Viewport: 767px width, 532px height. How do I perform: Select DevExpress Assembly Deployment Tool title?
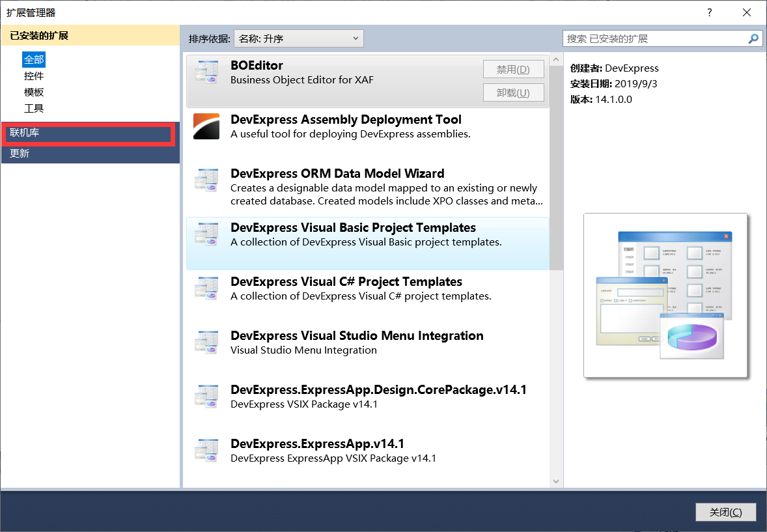coord(346,119)
